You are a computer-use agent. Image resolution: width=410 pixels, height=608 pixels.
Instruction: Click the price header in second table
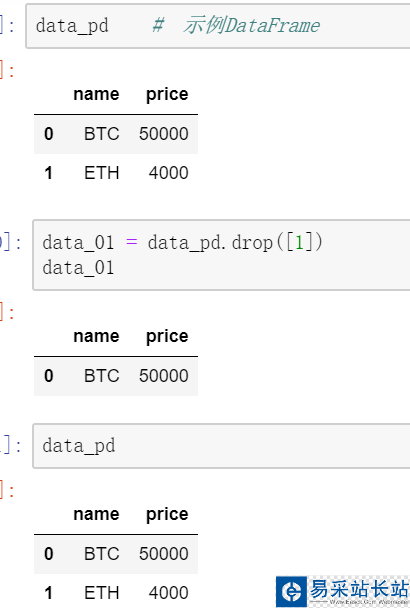(167, 337)
